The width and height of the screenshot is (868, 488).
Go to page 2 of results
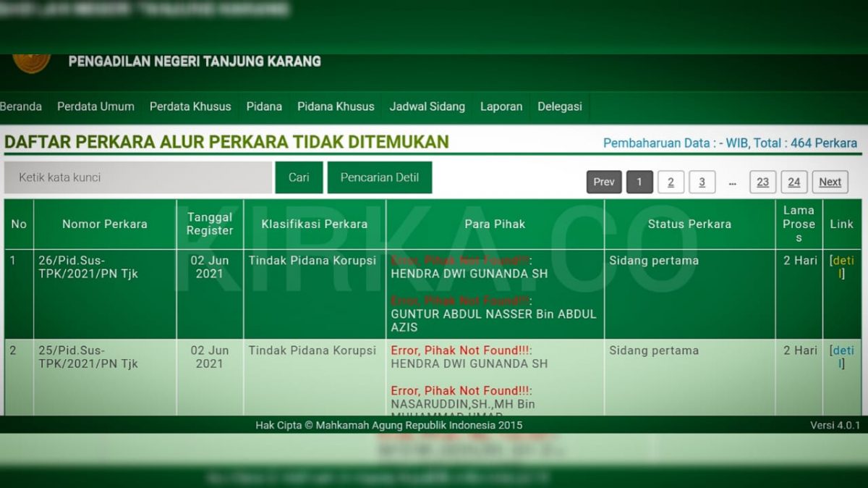pyautogui.click(x=671, y=182)
